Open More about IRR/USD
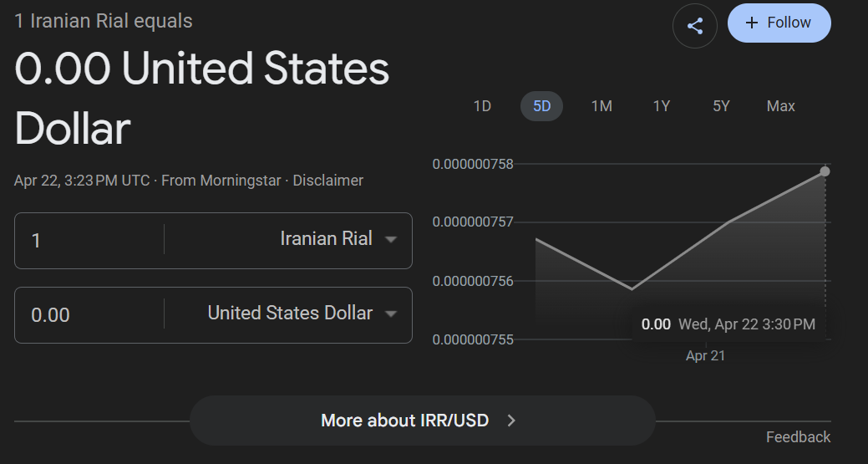This screenshot has height=464, width=868. 423,421
